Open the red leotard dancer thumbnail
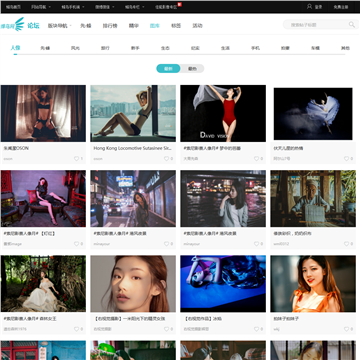 (x=223, y=113)
